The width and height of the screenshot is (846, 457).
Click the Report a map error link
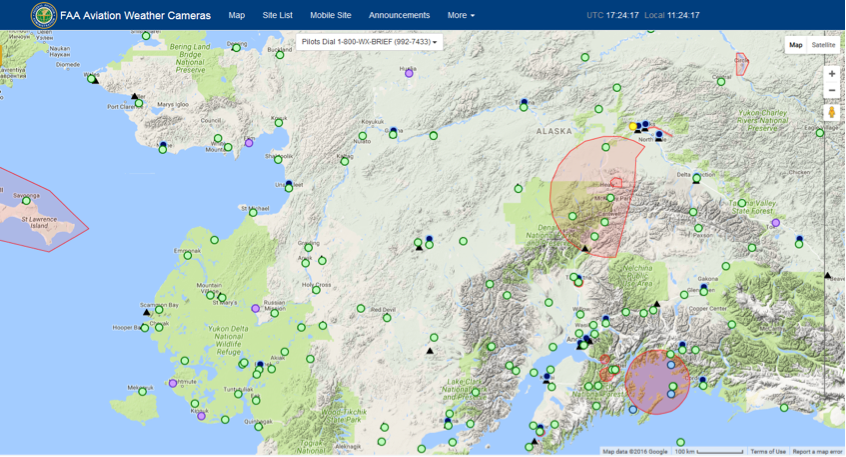tap(817, 452)
